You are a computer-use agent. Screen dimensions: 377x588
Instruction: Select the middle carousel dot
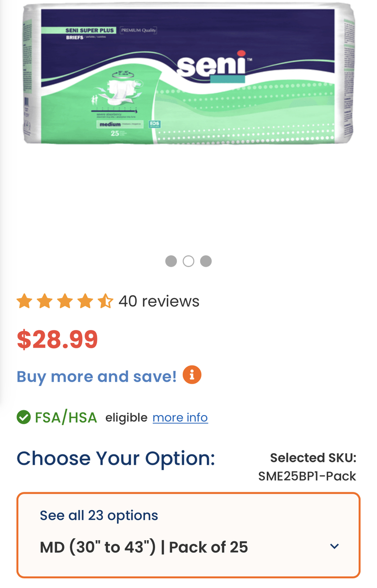(188, 261)
